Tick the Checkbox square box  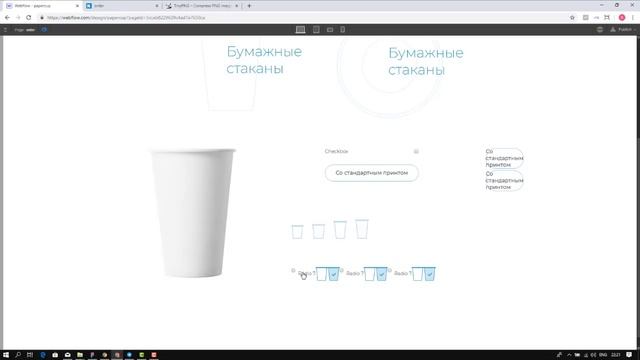[x=416, y=151]
